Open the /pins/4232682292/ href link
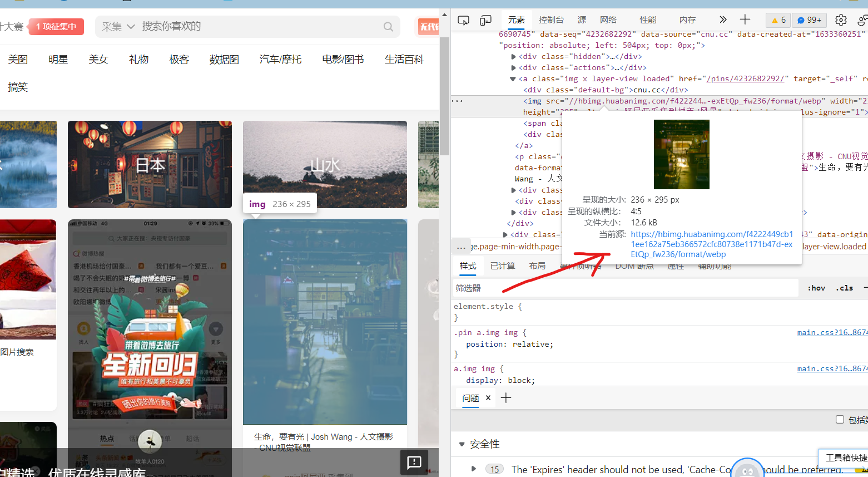 pos(745,78)
